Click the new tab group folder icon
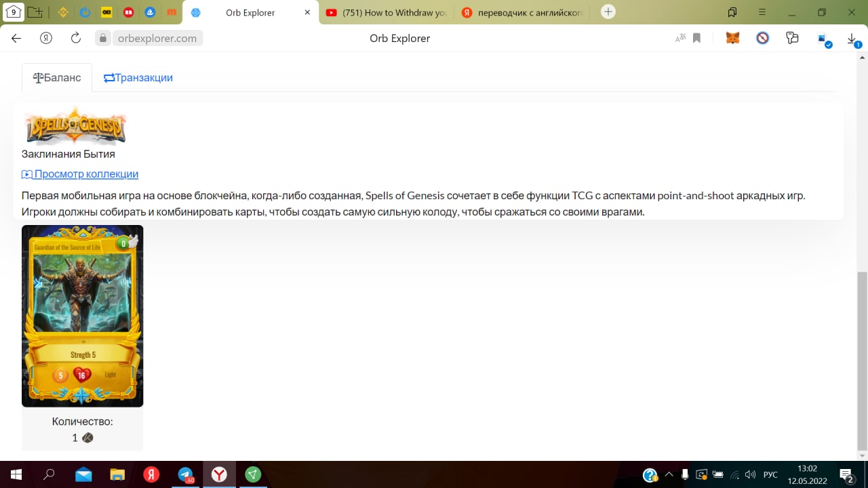This screenshot has height=488, width=868. (35, 12)
